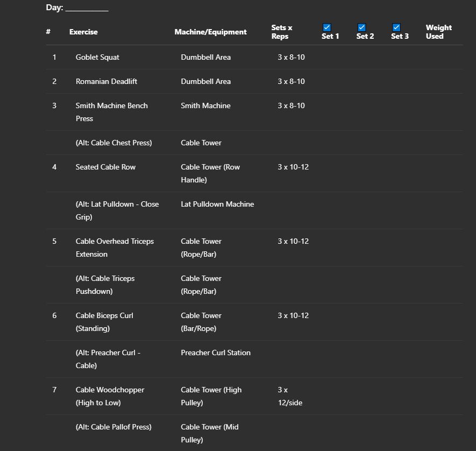
Task: Select Smith Machine Bench Press exercise
Action: click(x=112, y=112)
